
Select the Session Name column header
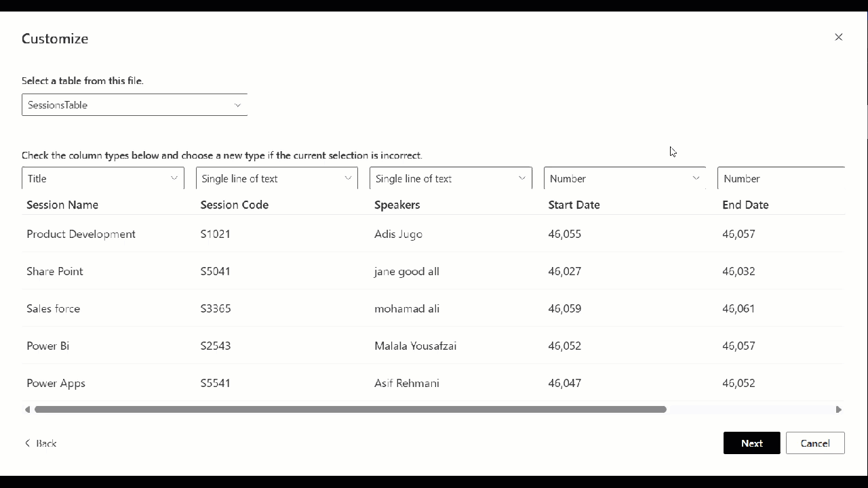[x=62, y=205]
